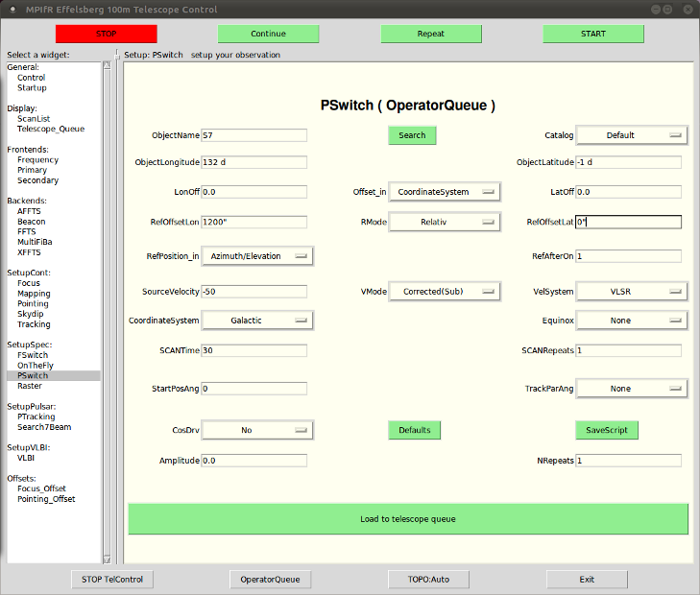
Task: Load setup to telescope queue
Action: click(x=408, y=519)
